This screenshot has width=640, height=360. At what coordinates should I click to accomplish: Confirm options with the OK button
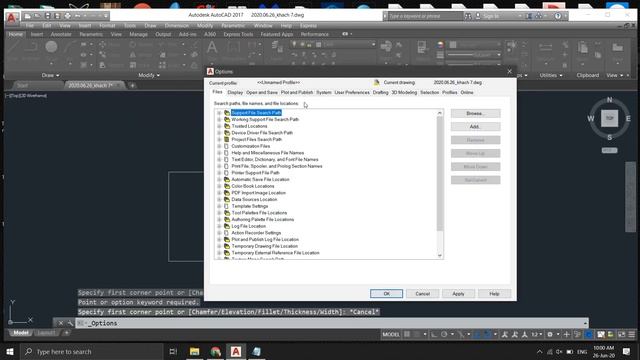(x=387, y=293)
